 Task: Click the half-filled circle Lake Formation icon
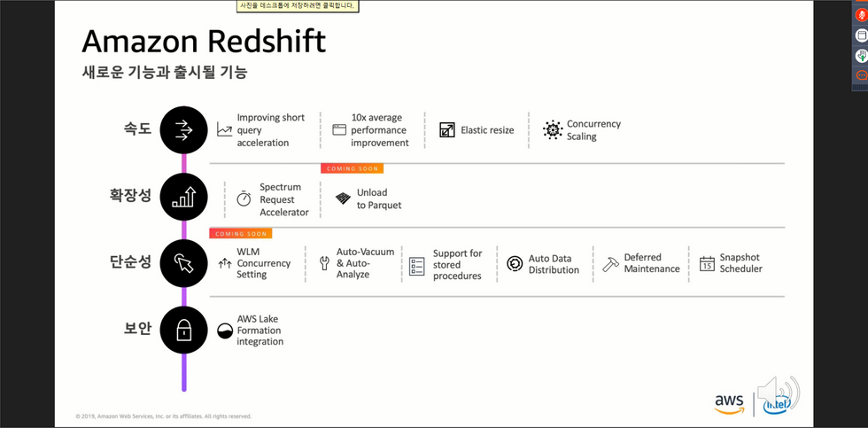pyautogui.click(x=225, y=331)
